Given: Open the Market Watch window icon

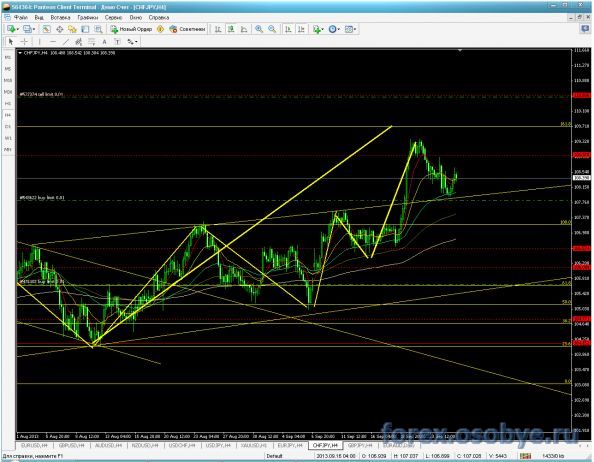Looking at the screenshot, I should pyautogui.click(x=46, y=29).
